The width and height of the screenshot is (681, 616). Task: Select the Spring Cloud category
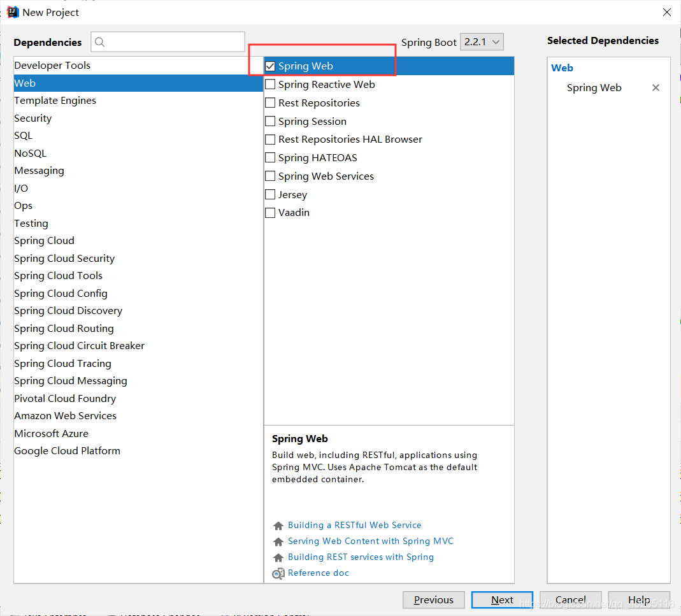click(138, 241)
